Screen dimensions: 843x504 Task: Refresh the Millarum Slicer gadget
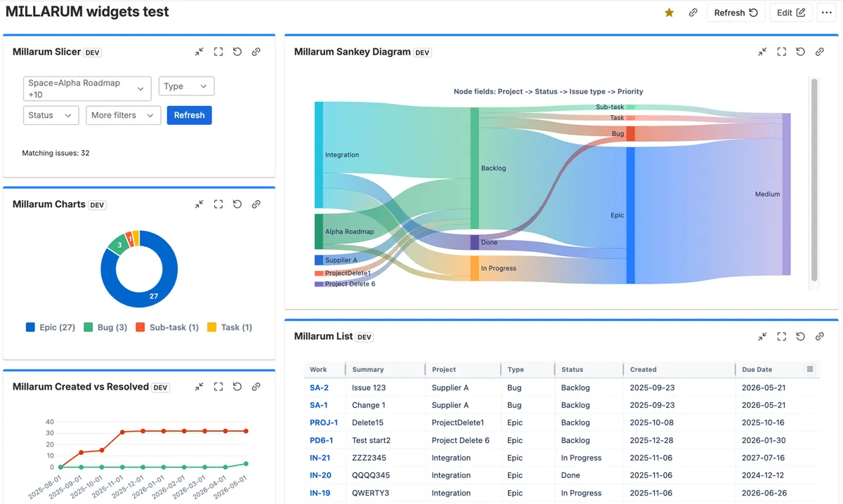point(237,52)
